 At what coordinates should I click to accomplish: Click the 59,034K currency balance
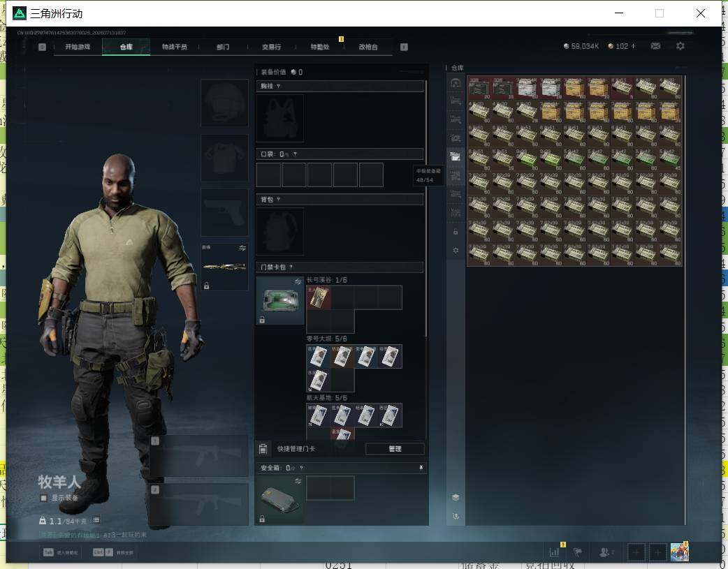581,46
